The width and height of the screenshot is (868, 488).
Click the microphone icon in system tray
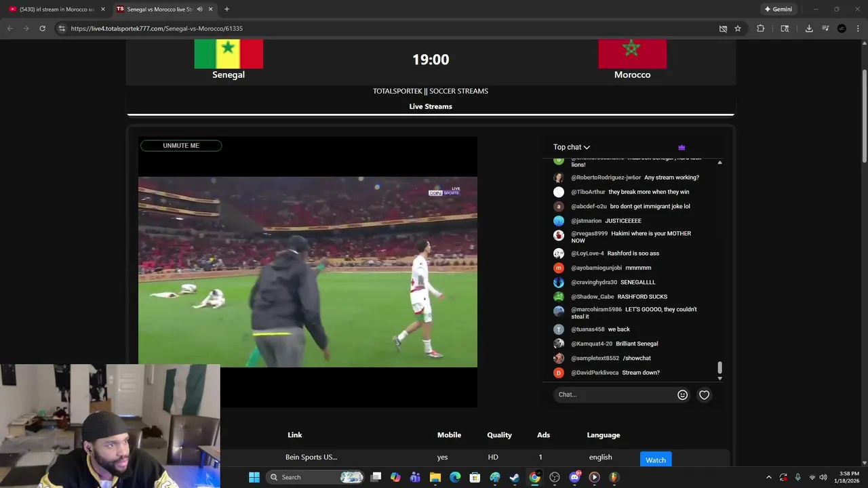point(797,477)
